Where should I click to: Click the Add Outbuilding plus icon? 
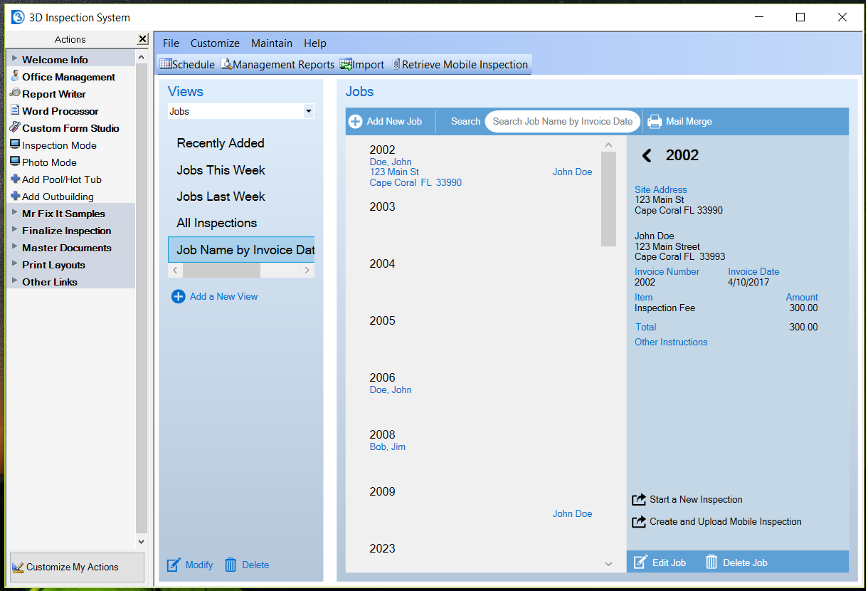point(15,196)
